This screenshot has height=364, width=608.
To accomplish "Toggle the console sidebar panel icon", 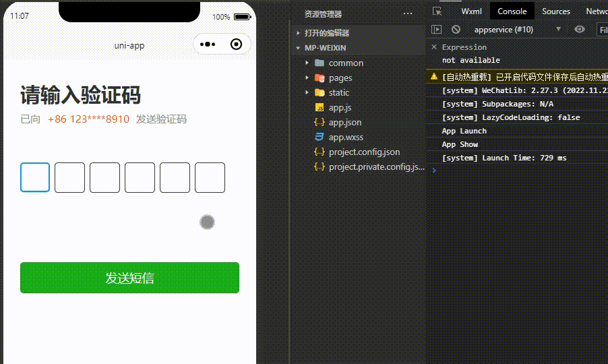I will click(437, 30).
